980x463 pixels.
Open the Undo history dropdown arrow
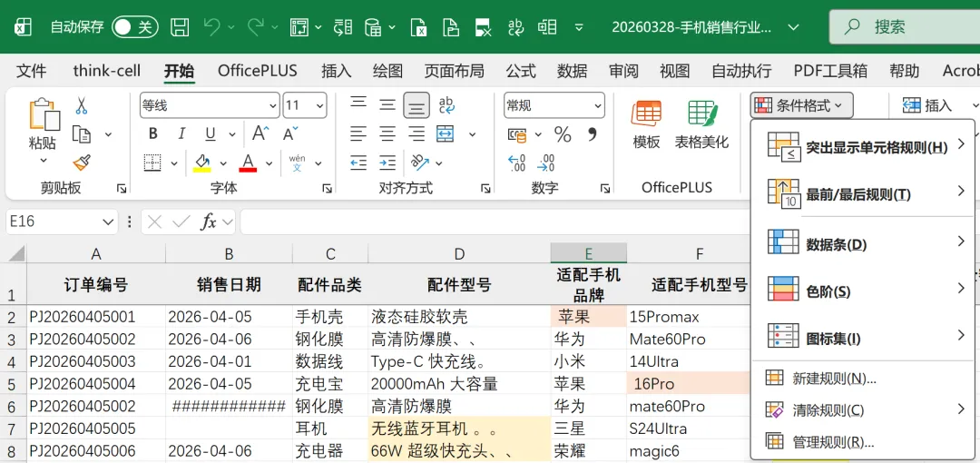click(x=231, y=27)
